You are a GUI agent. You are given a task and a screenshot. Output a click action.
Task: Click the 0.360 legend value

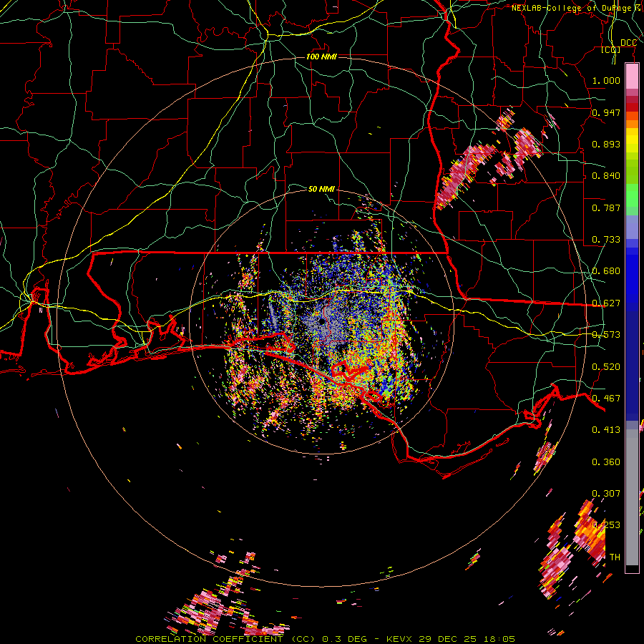pos(606,462)
